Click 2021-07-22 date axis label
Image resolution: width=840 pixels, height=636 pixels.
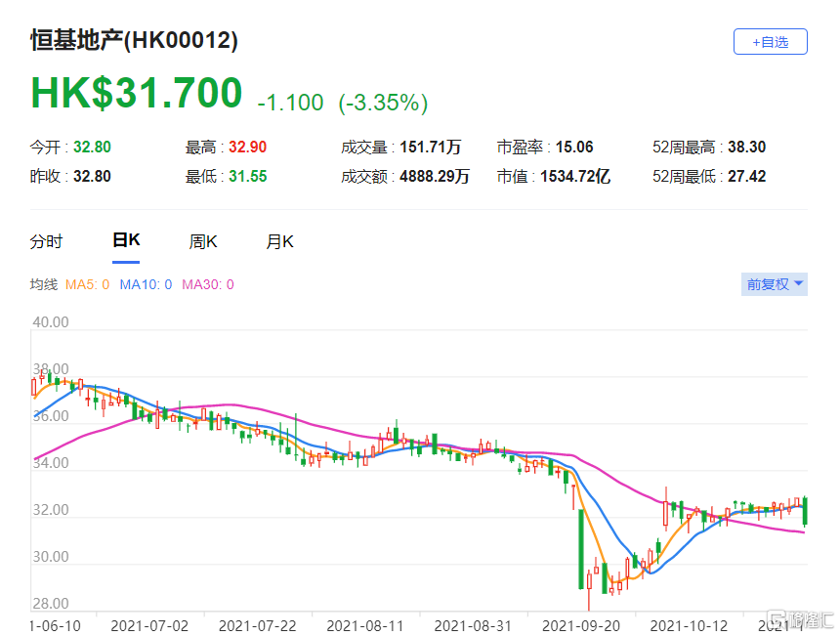[258, 626]
